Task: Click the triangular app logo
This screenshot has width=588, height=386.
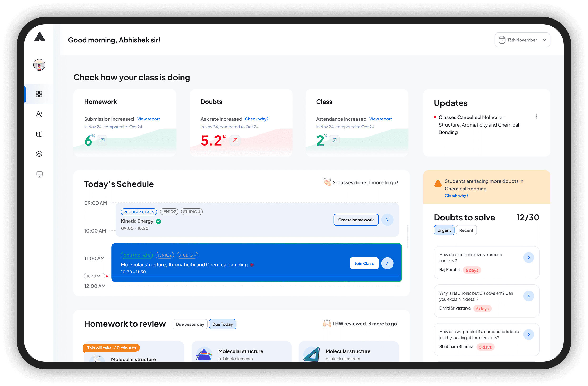Action: pos(40,37)
